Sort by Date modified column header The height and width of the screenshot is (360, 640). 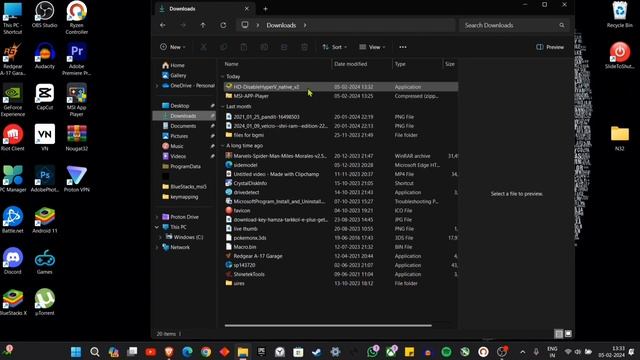coord(362,64)
